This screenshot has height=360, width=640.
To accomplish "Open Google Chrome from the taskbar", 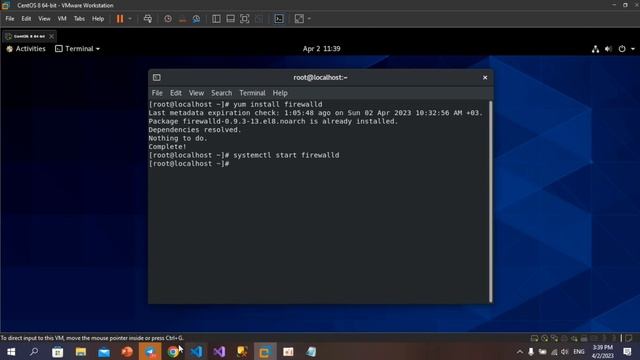I will [x=173, y=351].
